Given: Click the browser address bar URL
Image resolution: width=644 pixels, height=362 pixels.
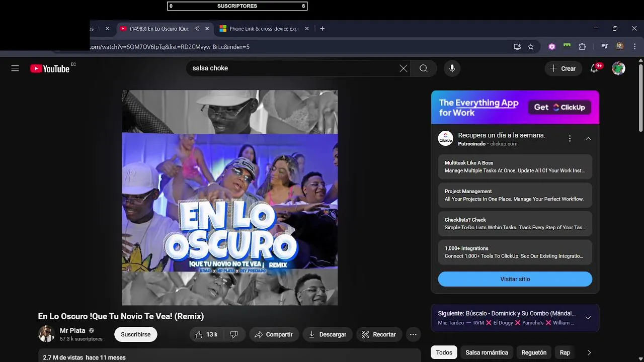Looking at the screenshot, I should tap(170, 47).
